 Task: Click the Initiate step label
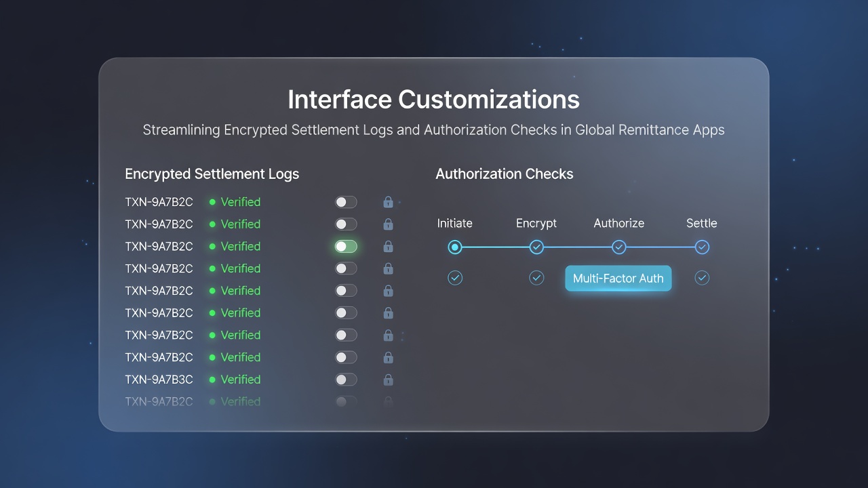tap(455, 223)
